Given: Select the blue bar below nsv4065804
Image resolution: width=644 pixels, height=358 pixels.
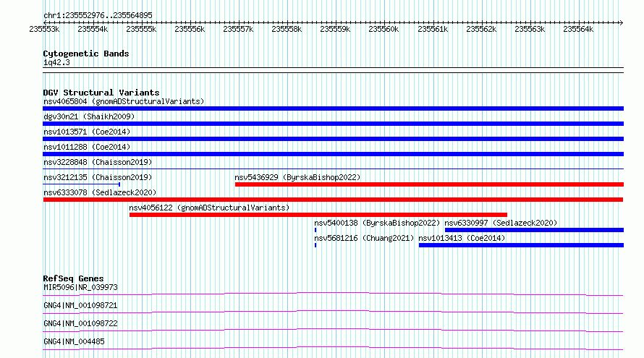Looking at the screenshot, I should pos(333,108).
